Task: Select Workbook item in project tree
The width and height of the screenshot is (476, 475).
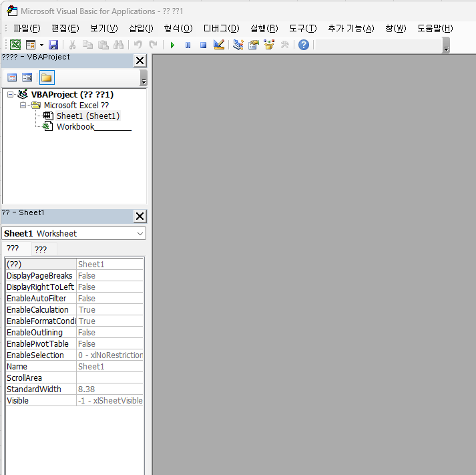Action: coord(94,127)
